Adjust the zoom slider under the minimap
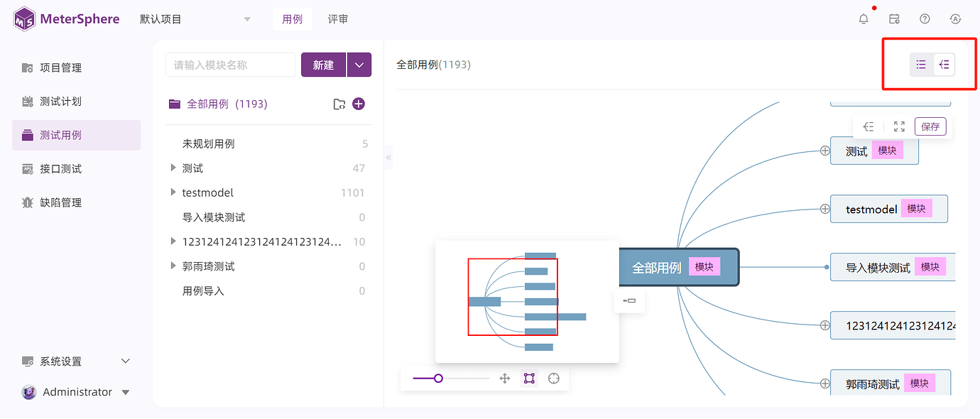 click(x=438, y=378)
